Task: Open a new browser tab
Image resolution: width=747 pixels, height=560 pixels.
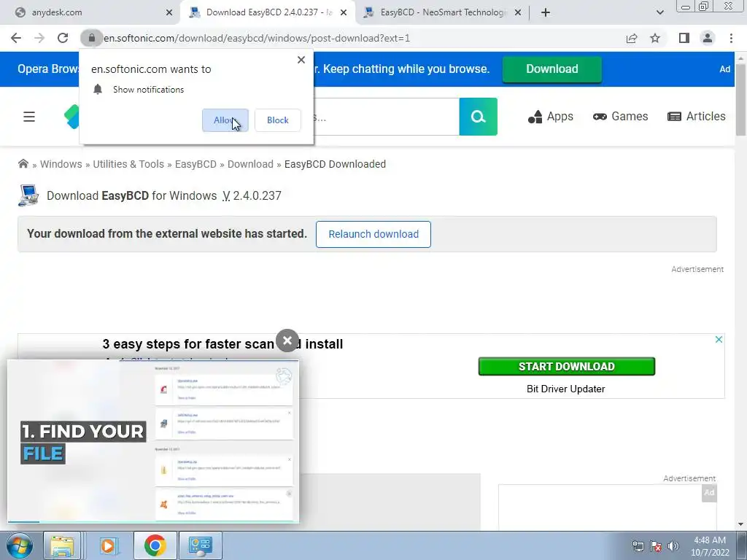Action: pos(546,12)
